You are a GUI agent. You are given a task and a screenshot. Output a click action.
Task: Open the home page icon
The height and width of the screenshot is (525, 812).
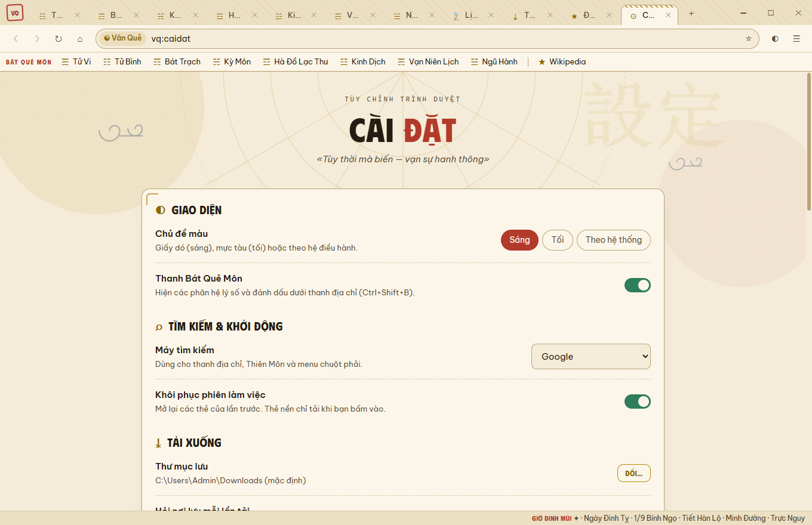80,39
